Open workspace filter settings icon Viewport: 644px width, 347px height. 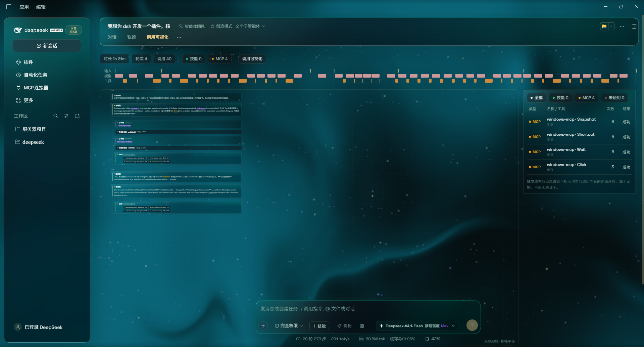tap(66, 116)
